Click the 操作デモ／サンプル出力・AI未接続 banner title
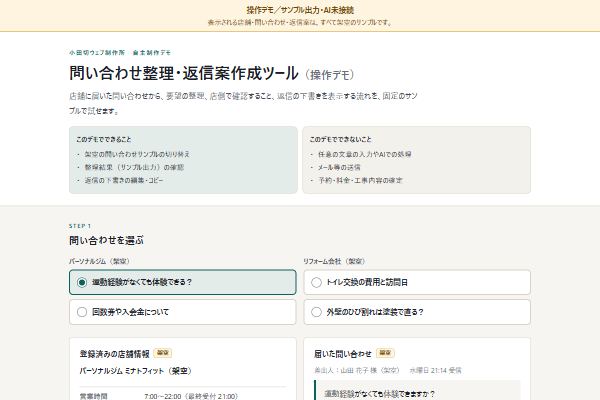Image resolution: width=600 pixels, height=400 pixels. click(300, 10)
